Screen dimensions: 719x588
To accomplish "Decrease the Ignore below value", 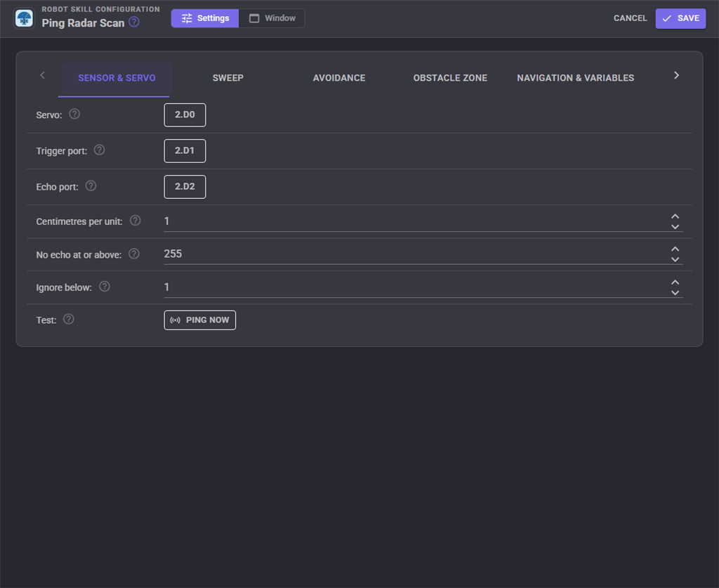I will pos(675,293).
